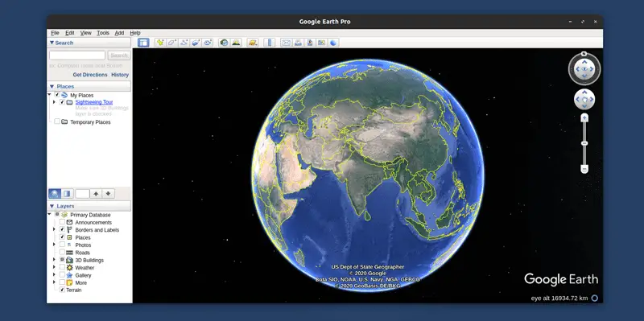Show historical imagery clock icon

tap(224, 43)
